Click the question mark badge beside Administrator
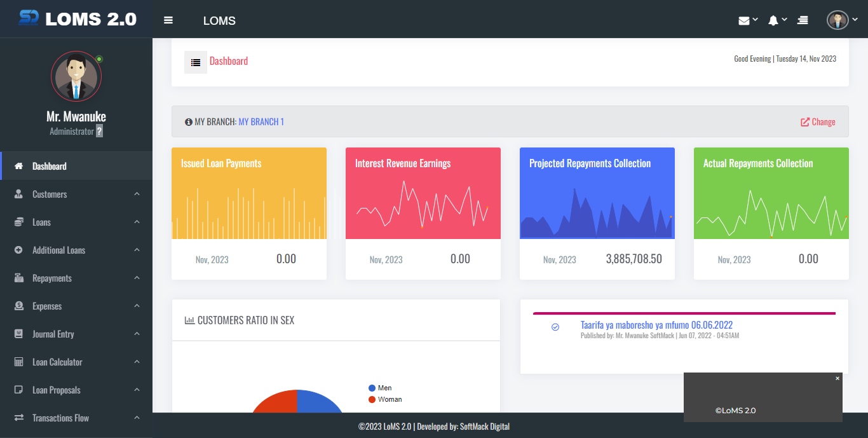868x438 pixels. 99,132
